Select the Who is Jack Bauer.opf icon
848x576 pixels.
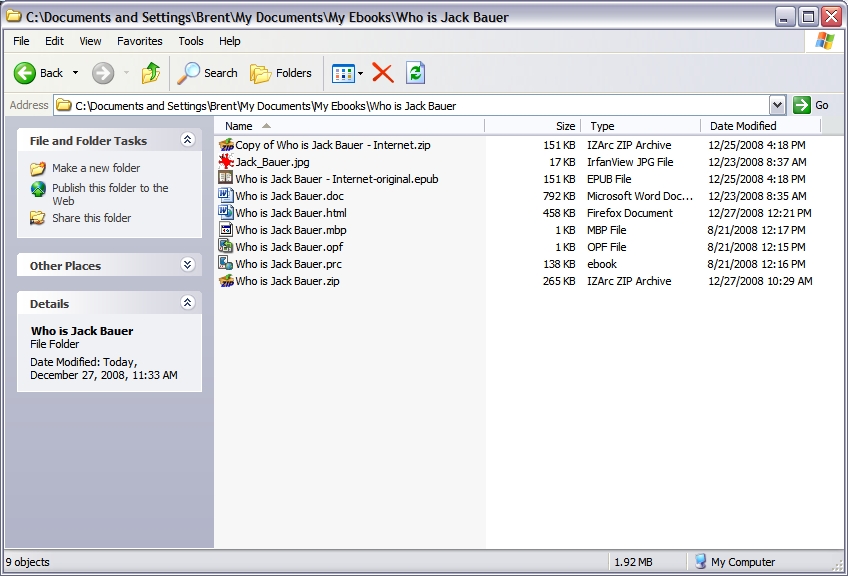[226, 247]
